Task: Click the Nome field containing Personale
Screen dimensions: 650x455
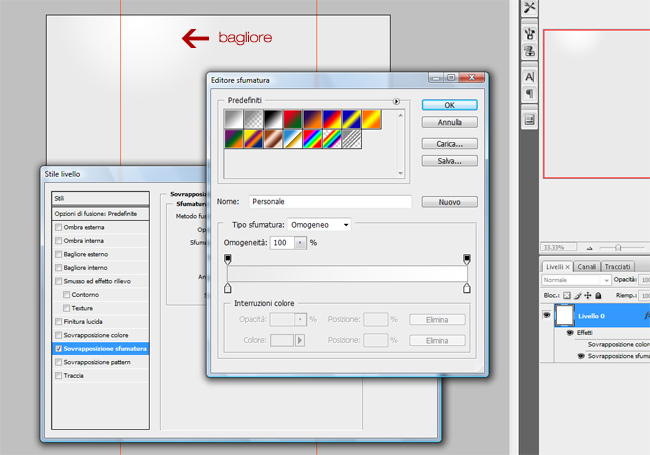Action: tap(330, 202)
